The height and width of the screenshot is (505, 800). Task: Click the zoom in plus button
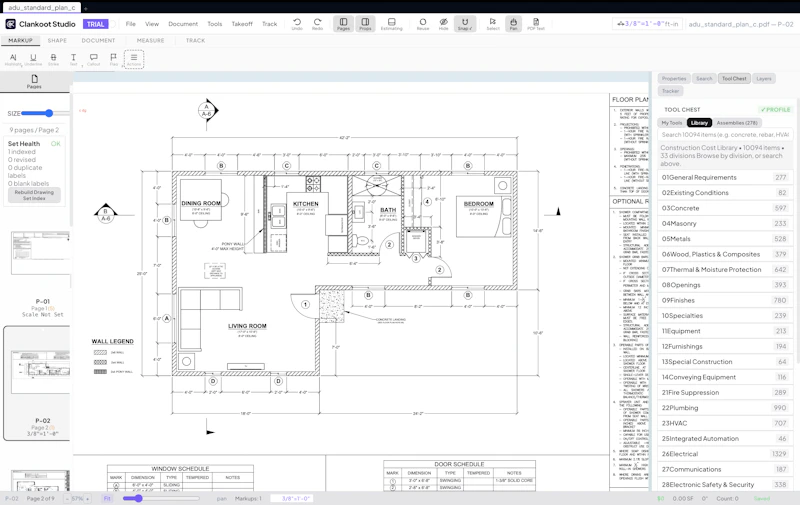[x=88, y=498]
